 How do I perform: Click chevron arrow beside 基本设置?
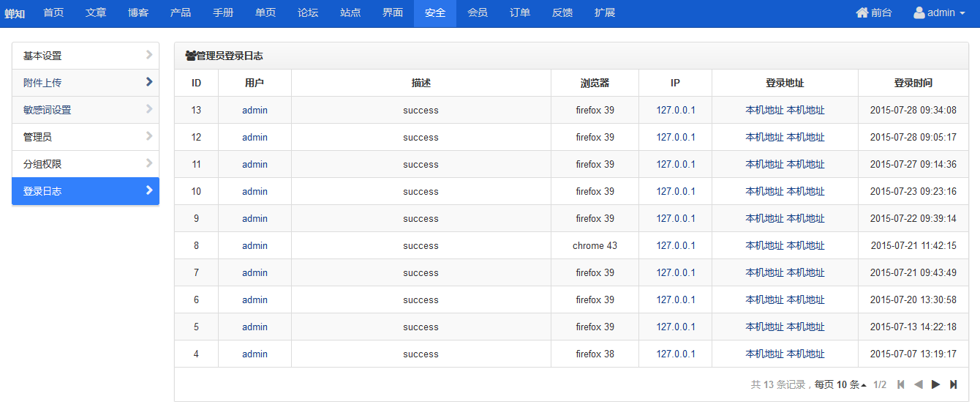(x=149, y=55)
